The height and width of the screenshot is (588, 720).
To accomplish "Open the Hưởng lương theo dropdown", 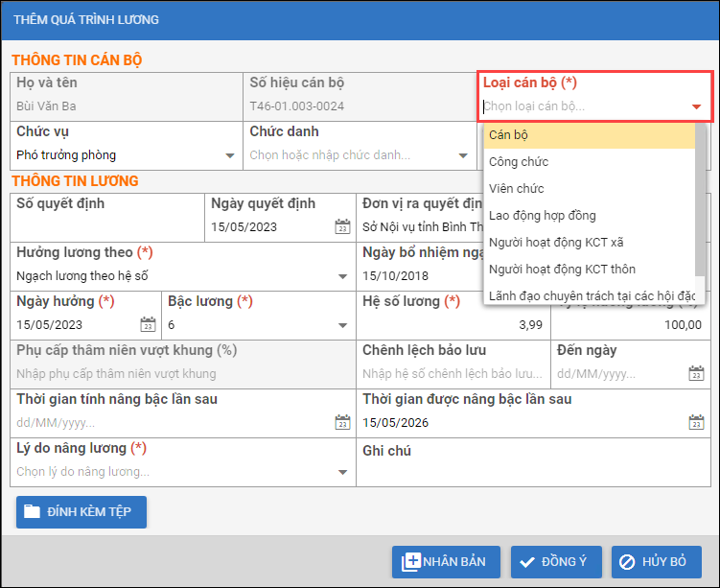I will pyautogui.click(x=343, y=276).
